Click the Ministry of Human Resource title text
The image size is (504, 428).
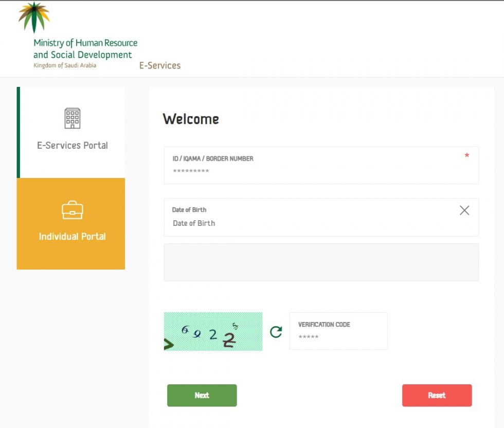85,43
